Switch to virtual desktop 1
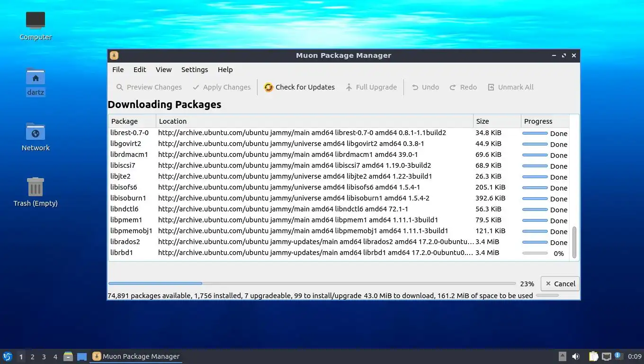Screen dimensions: 644x364 tap(21, 357)
